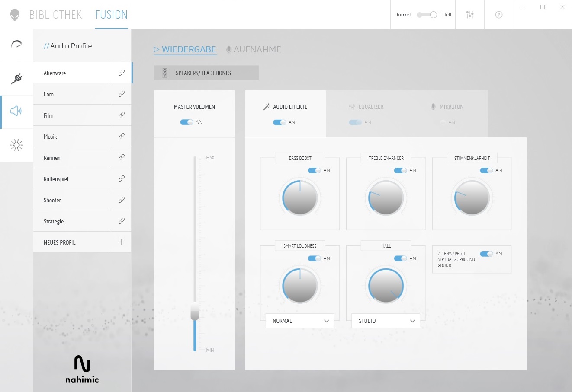
Task: Click the master volume slider handle
Action: 195,311
